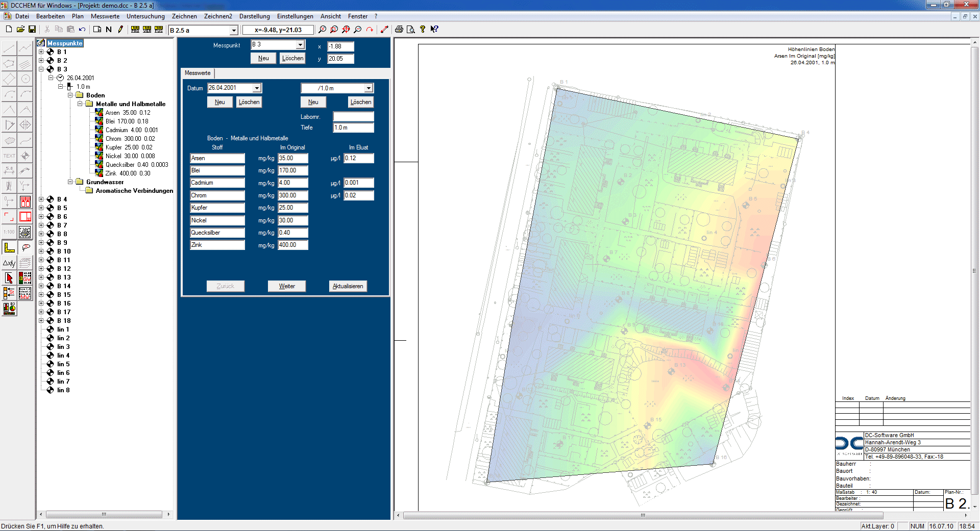980x531 pixels.
Task: Open the Untersuchung menu
Action: point(145,16)
